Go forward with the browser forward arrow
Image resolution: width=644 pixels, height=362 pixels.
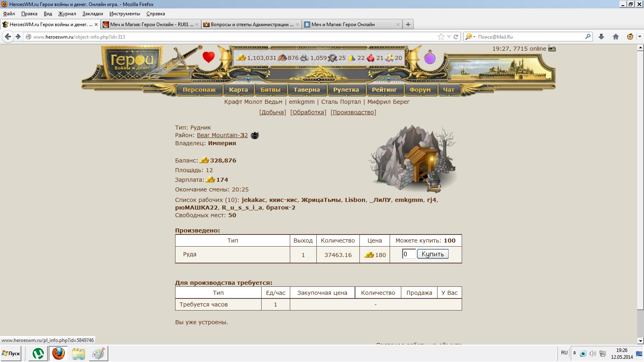(18, 37)
